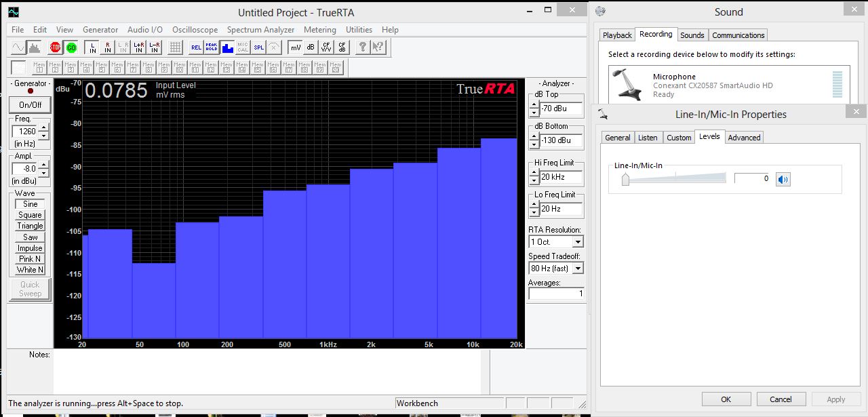Click the Mem 1 memory slot
This screenshot has height=417, width=868.
tap(39, 68)
